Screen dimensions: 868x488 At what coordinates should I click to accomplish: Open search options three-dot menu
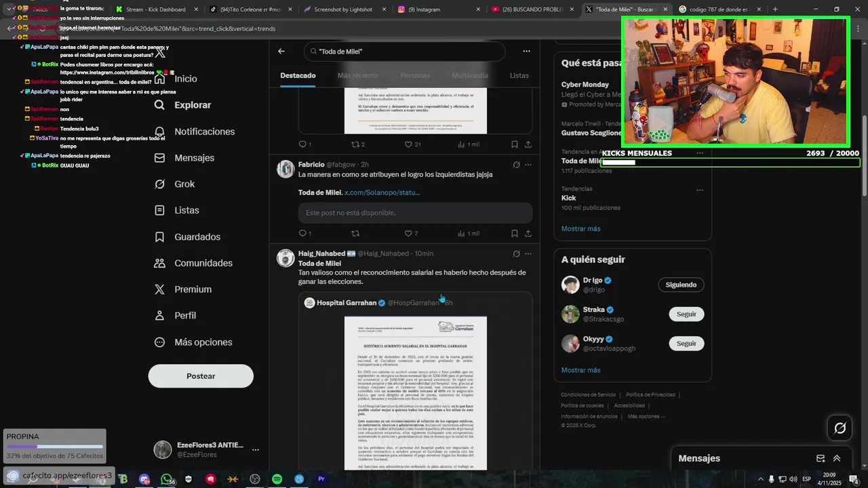click(526, 51)
